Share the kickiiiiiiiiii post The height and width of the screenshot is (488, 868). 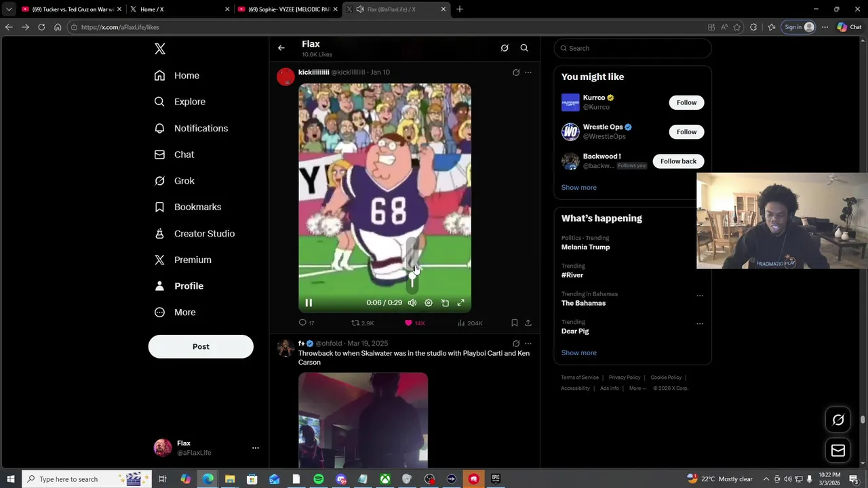pyautogui.click(x=528, y=323)
